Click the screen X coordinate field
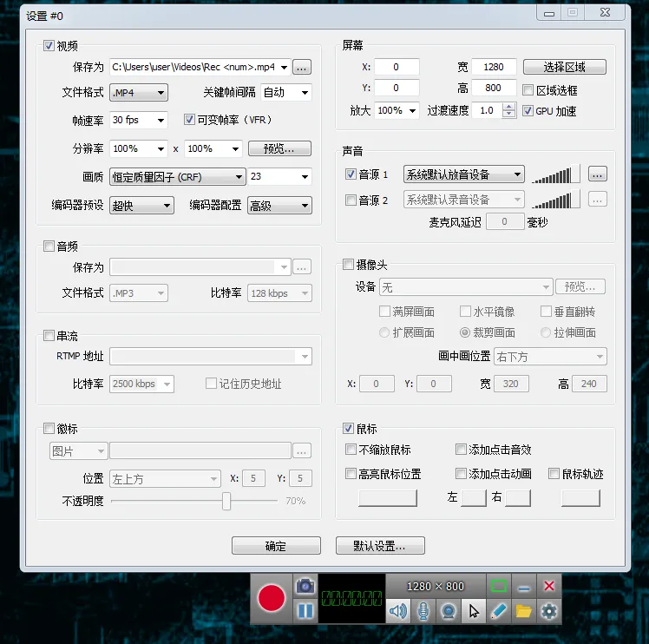 pos(397,67)
